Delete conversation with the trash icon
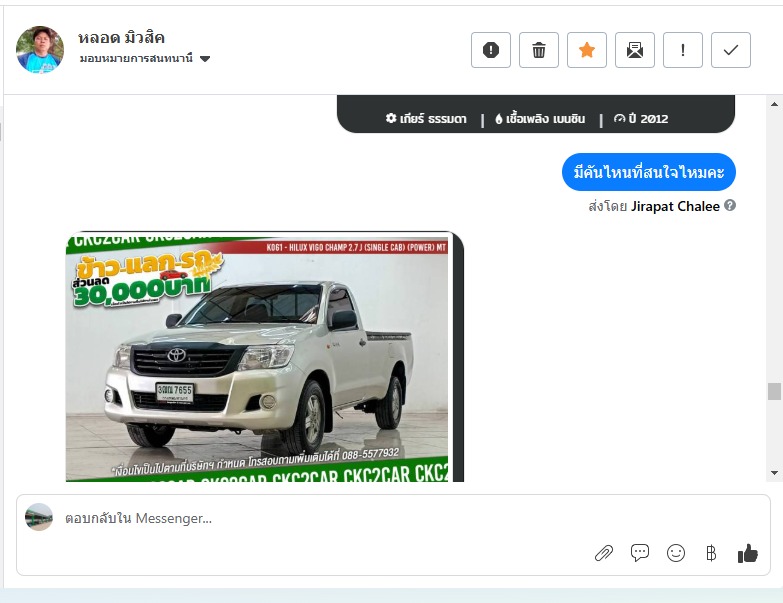 (x=539, y=50)
